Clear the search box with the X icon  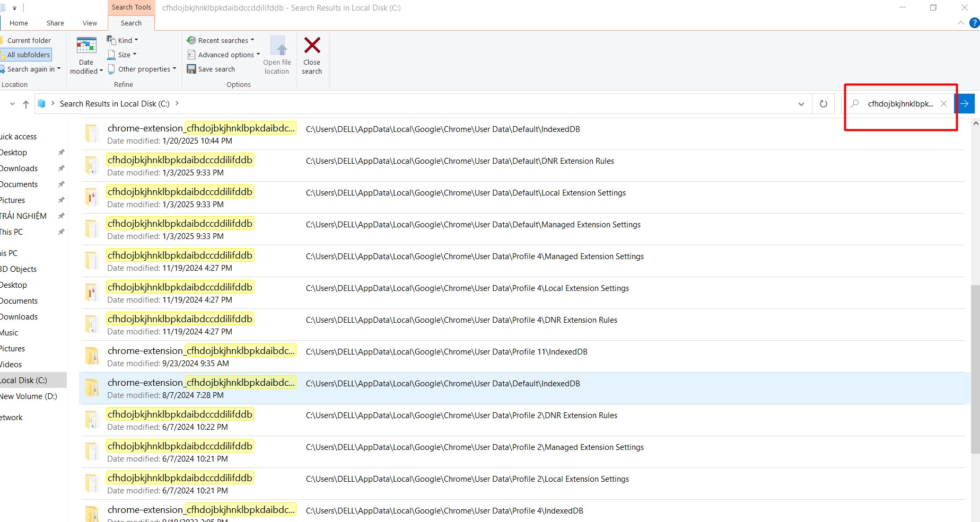click(x=943, y=104)
